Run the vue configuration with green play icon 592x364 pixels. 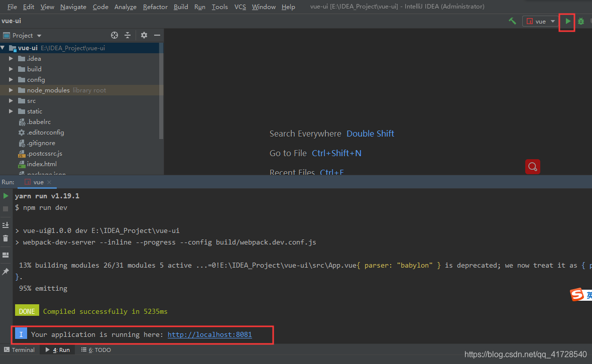[567, 21]
